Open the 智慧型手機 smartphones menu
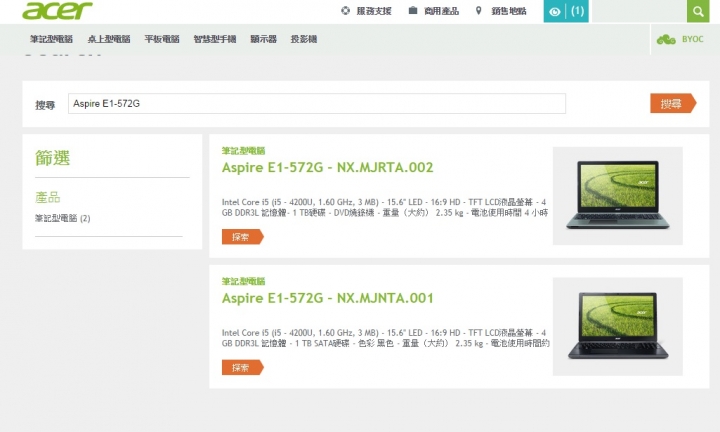Image resolution: width=720 pixels, height=432 pixels. tap(214, 39)
